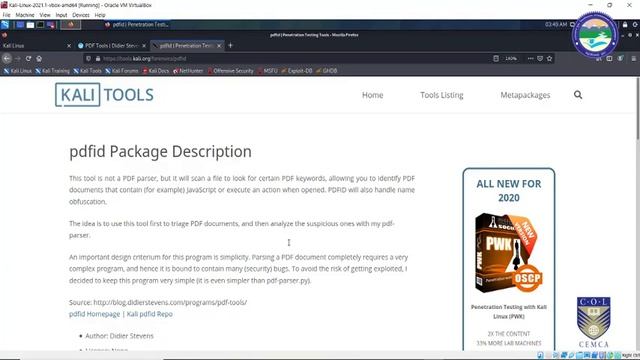Viewport: 640px width, 360px height.
Task: Close the PDF Tools Didier Stevens tab
Action: point(144,46)
